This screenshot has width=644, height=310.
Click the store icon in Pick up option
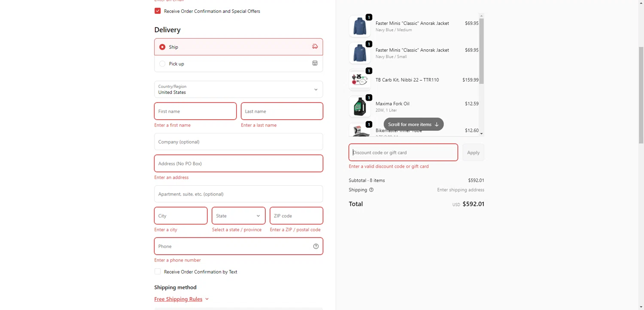[315, 63]
